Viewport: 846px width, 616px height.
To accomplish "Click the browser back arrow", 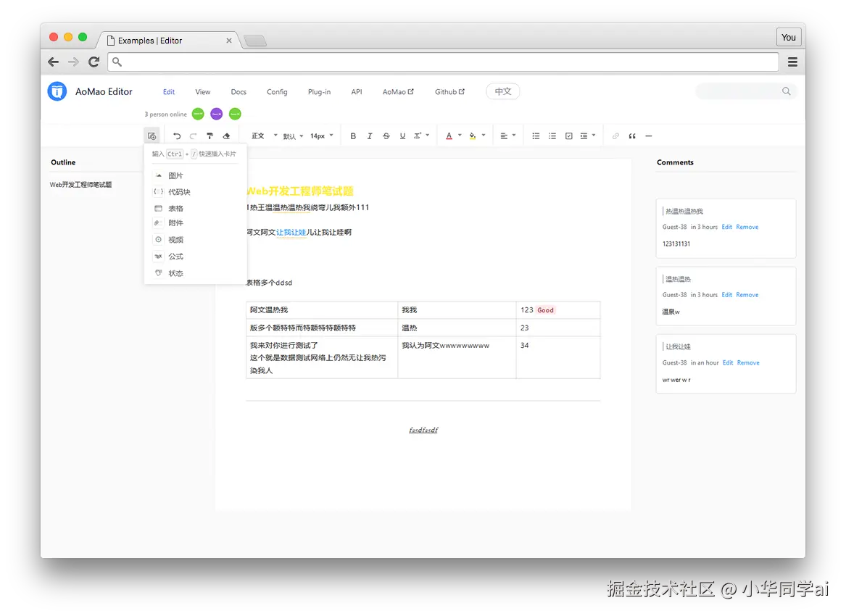I will (53, 62).
